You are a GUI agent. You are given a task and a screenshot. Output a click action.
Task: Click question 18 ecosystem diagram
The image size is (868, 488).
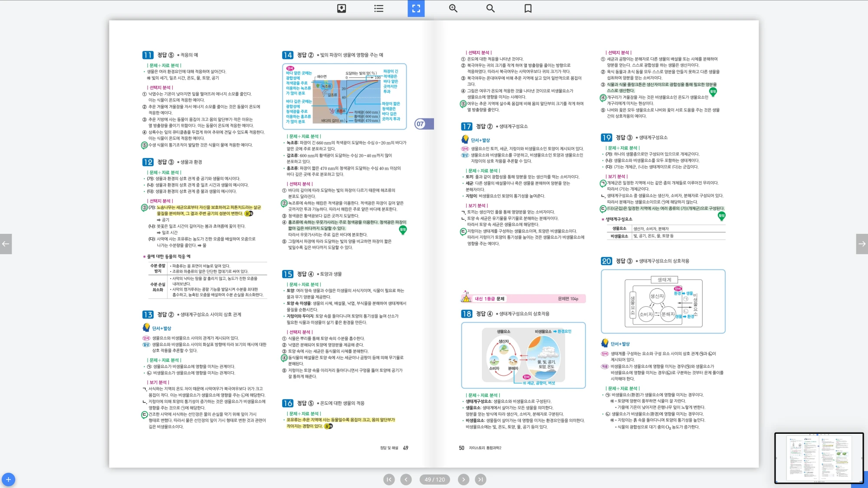point(523,355)
